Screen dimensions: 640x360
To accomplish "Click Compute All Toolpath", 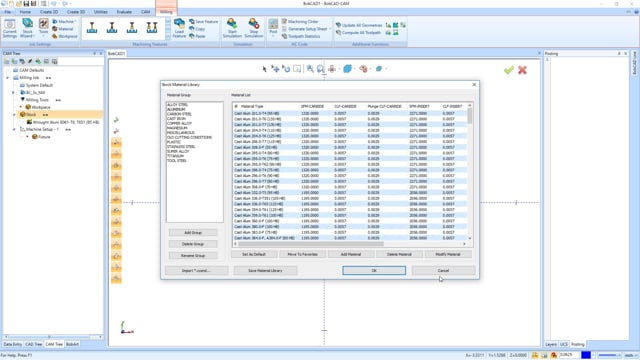I will click(358, 32).
